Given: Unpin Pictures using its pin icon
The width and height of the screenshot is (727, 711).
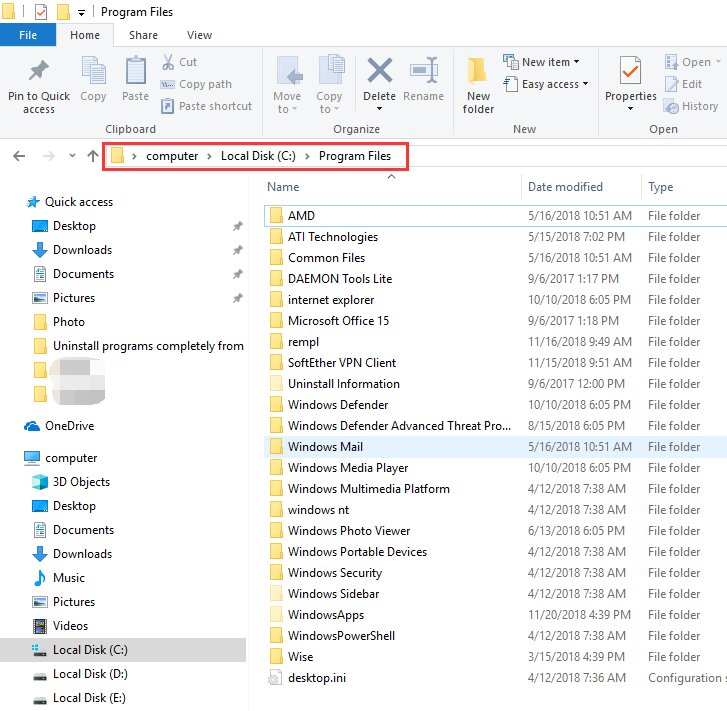Looking at the screenshot, I should tap(237, 298).
